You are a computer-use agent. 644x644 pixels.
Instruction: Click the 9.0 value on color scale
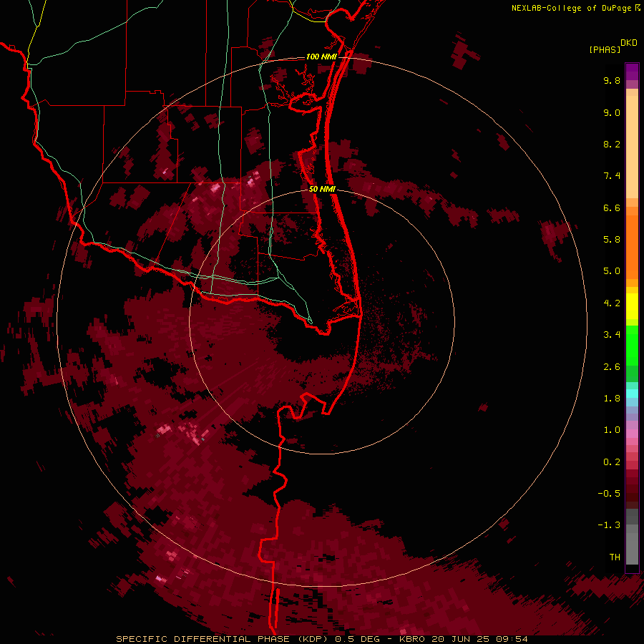[x=612, y=112]
